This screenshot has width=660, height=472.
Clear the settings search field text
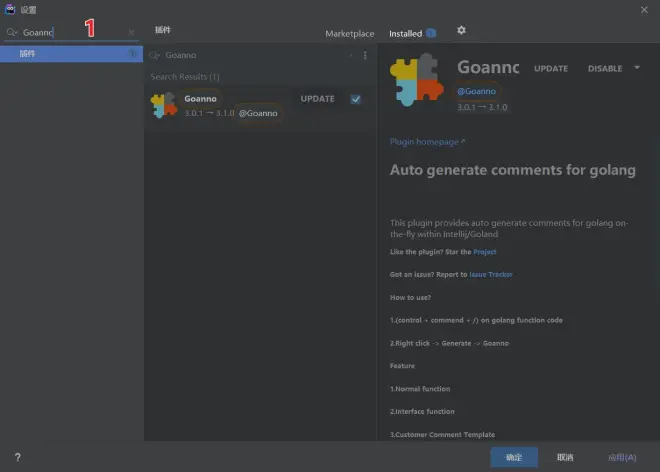131,32
